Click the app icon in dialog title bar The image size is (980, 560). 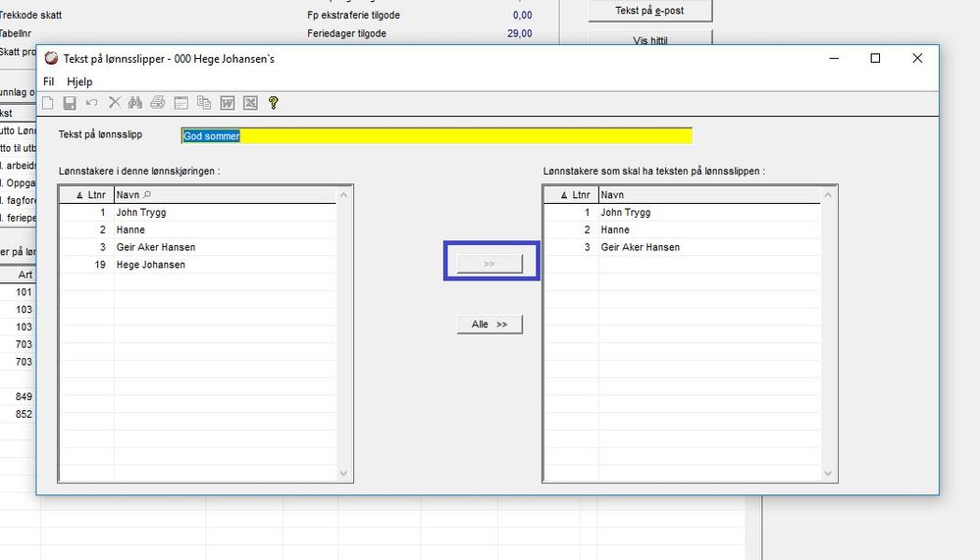click(51, 58)
